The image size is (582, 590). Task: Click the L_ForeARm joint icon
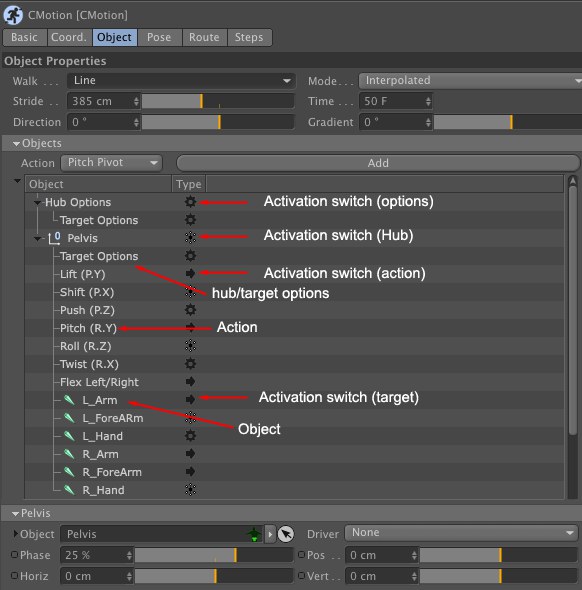point(69,418)
